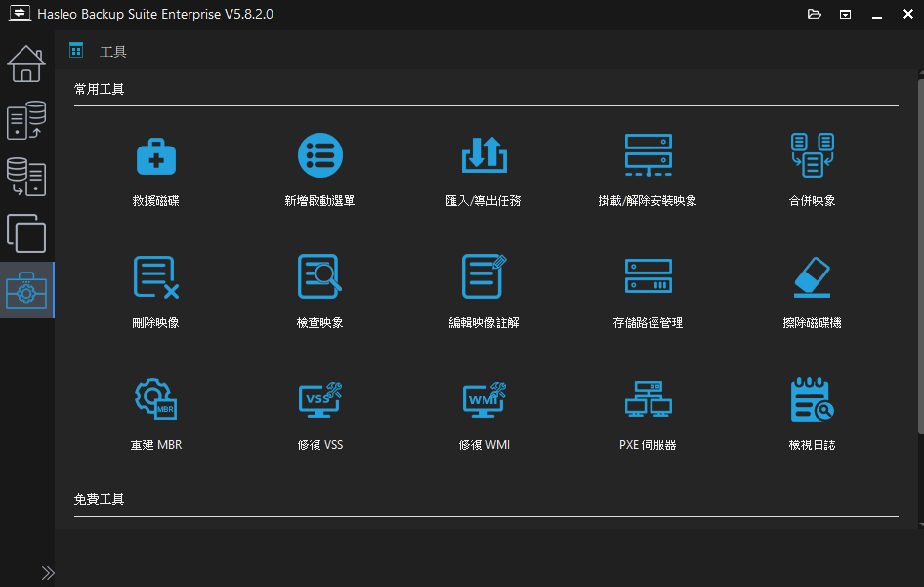Image resolution: width=924 pixels, height=587 pixels.
Task: Click the 修復 VSS repair icon
Action: point(319,399)
